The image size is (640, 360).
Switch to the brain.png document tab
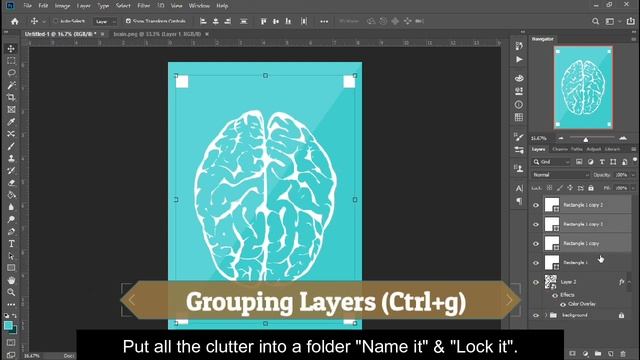pyautogui.click(x=157, y=34)
